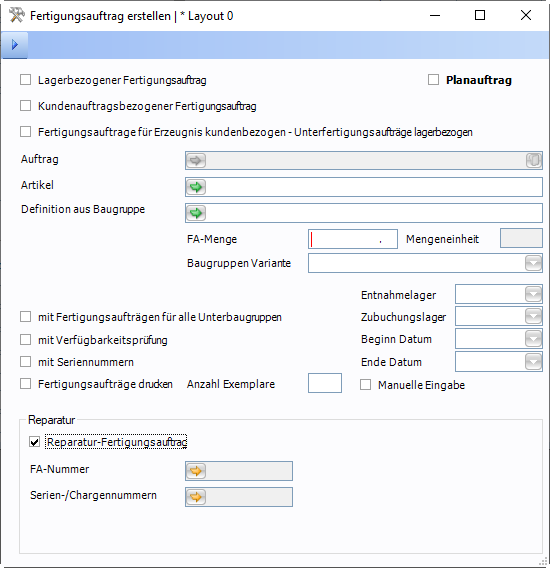Click the orange arrow next to FA-Nummer
Screen dimensions: 550x568
point(196,471)
